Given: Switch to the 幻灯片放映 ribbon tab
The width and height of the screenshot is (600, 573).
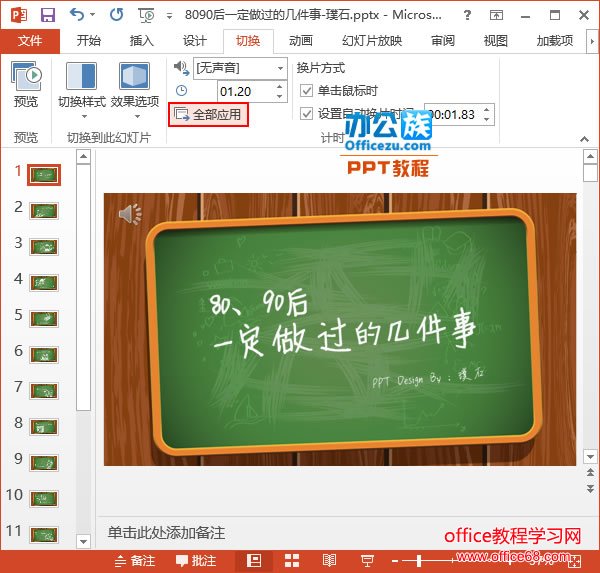Looking at the screenshot, I should point(372,41).
